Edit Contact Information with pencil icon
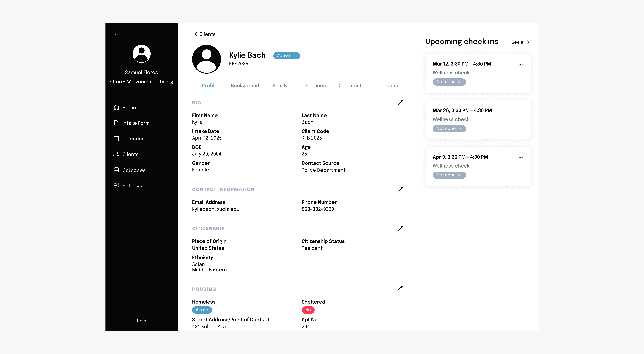 pyautogui.click(x=400, y=189)
